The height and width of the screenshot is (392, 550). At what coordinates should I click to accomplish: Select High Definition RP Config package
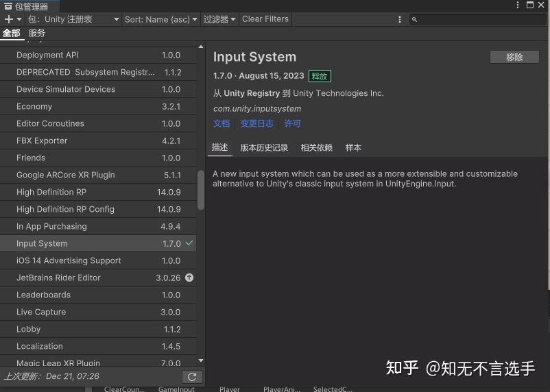(98, 209)
